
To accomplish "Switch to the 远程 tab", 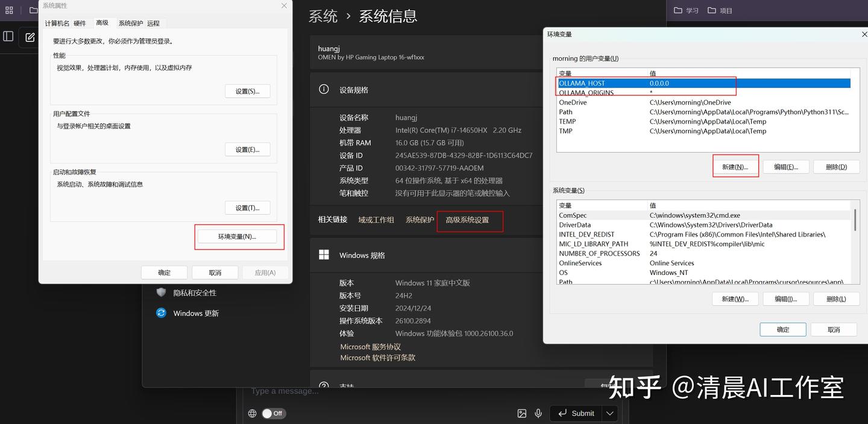I will coord(154,23).
